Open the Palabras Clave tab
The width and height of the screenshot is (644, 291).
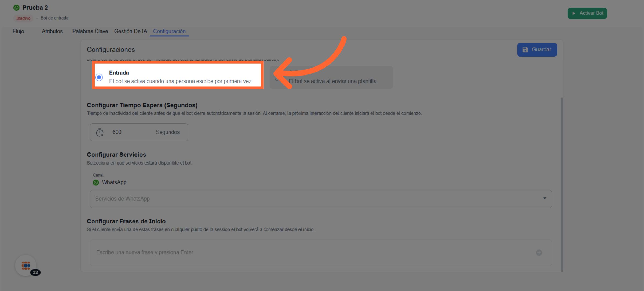click(90, 31)
